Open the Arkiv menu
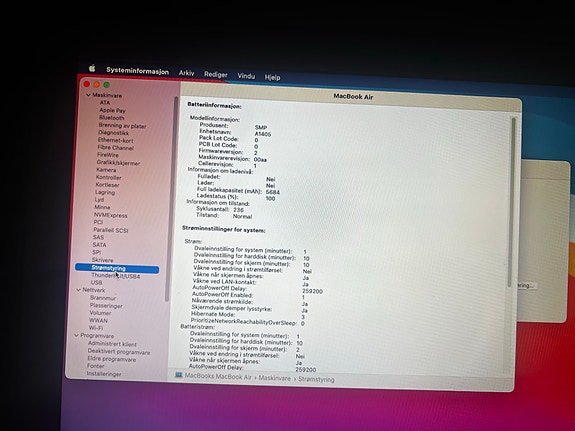The height and width of the screenshot is (431, 575). pos(186,73)
